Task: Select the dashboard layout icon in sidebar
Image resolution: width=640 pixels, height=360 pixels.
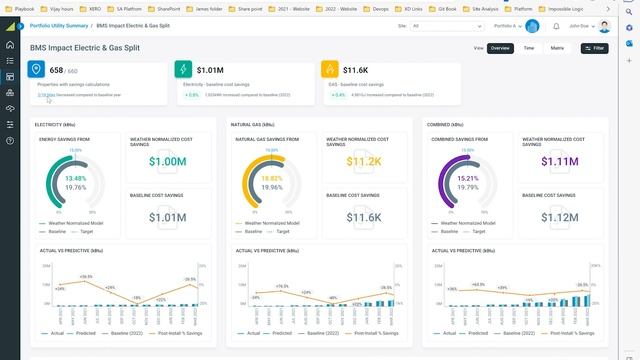Action: point(10,77)
